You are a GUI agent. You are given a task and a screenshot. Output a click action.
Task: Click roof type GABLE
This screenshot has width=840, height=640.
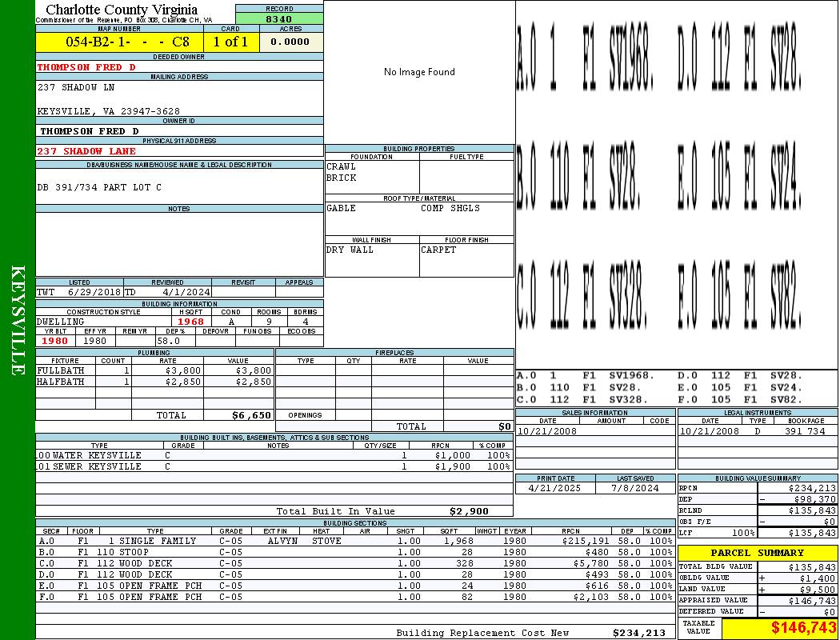pyautogui.click(x=342, y=208)
